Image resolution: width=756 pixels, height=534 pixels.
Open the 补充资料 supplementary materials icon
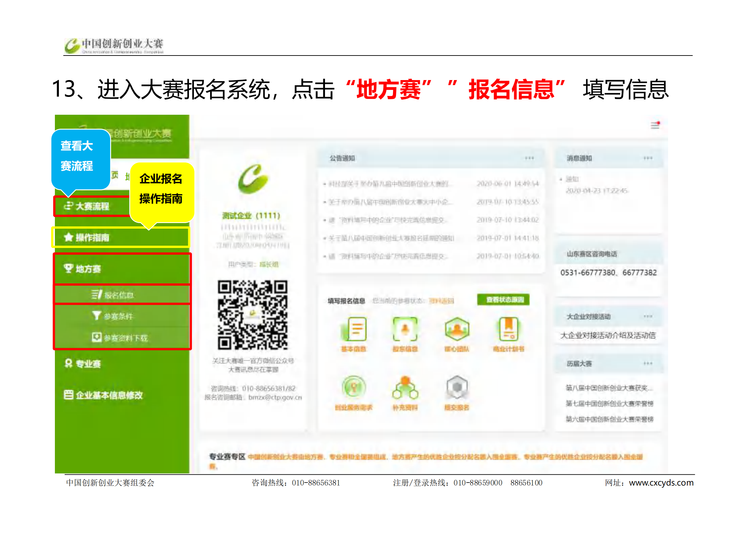point(405,389)
